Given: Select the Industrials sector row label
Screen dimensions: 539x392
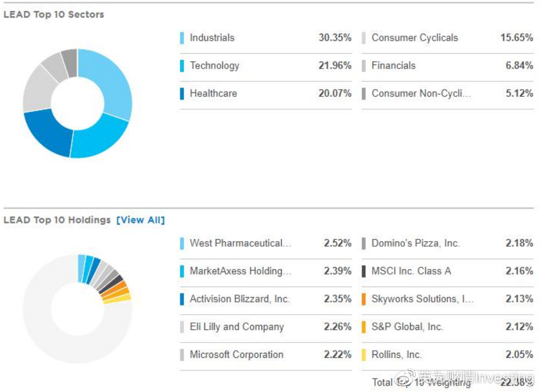Looking at the screenshot, I should click(x=212, y=38).
